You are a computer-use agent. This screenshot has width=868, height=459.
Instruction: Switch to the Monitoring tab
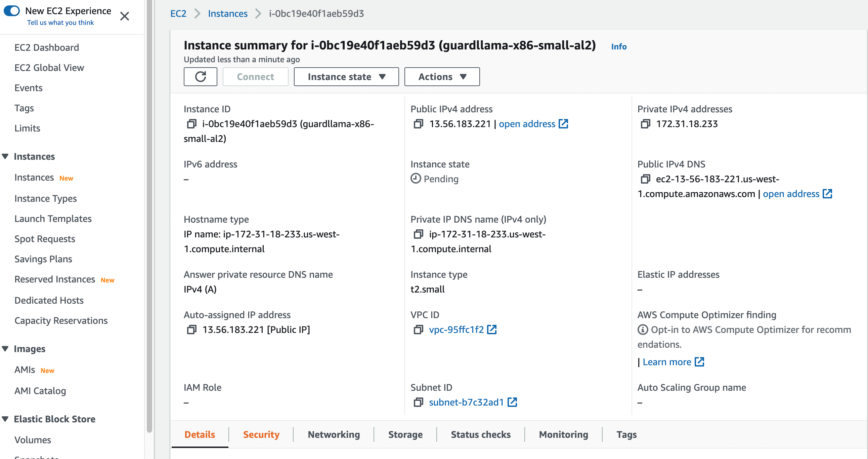point(563,434)
